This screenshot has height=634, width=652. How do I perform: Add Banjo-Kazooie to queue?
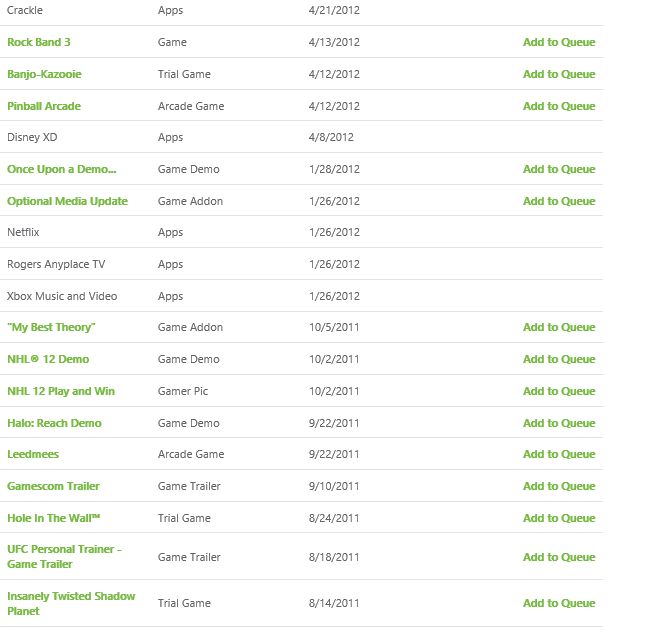[559, 74]
